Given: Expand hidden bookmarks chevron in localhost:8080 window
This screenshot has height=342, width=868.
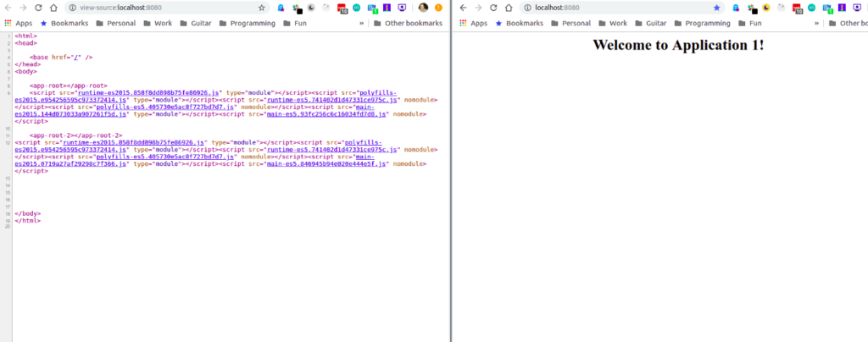Looking at the screenshot, I should [816, 23].
